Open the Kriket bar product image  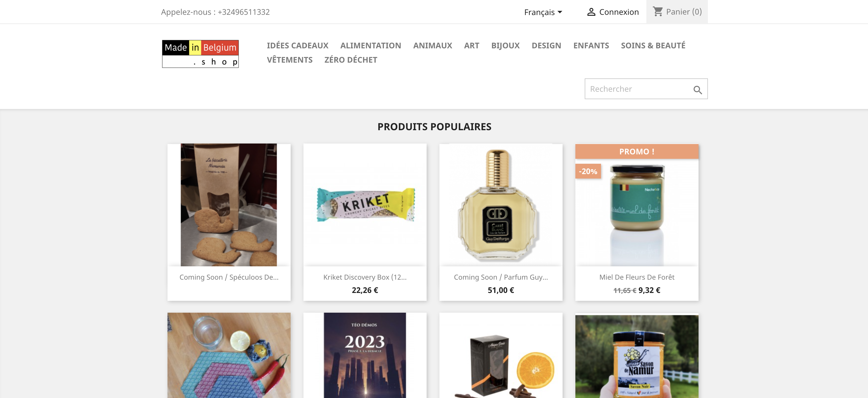pos(365,205)
